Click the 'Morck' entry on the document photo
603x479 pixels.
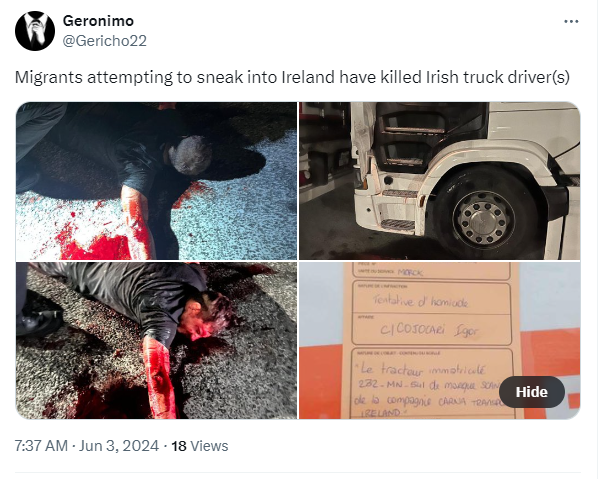pos(410,273)
